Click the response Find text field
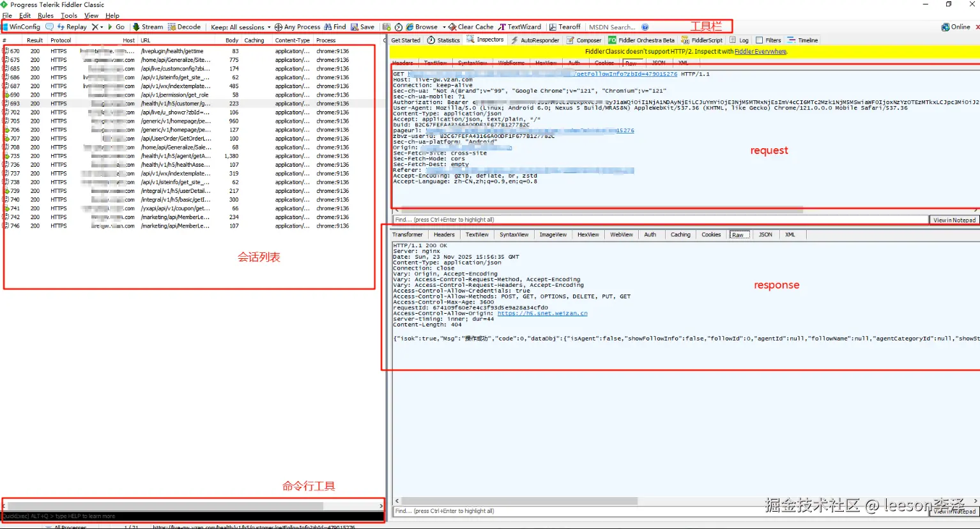The height and width of the screenshot is (529, 980). [660, 511]
